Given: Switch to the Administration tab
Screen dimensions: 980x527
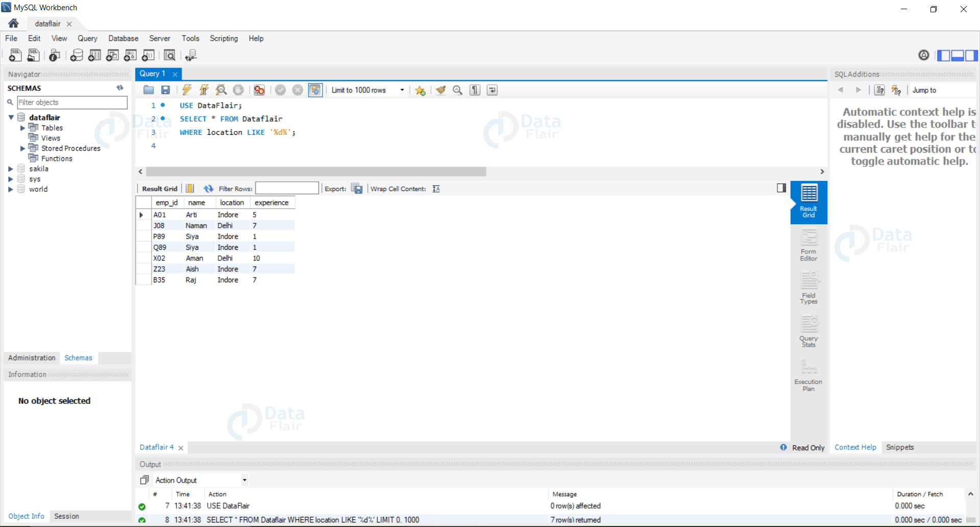Looking at the screenshot, I should click(x=31, y=357).
